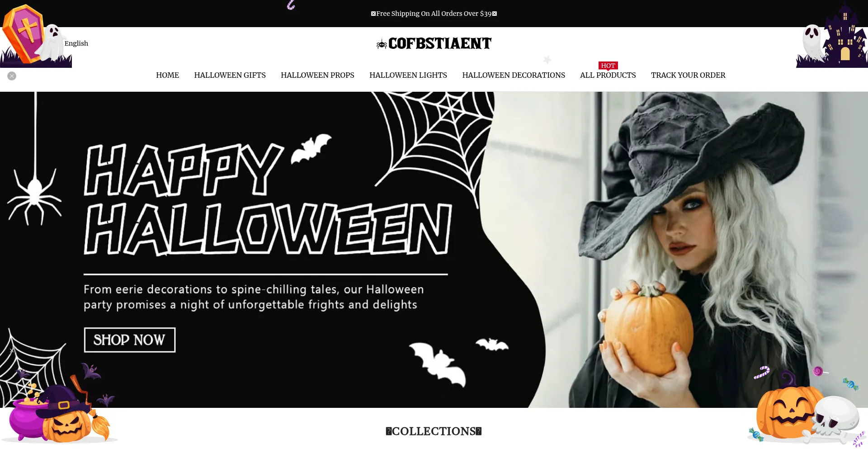Click the Shop Now button
The width and height of the screenshot is (868, 449).
pyautogui.click(x=130, y=340)
